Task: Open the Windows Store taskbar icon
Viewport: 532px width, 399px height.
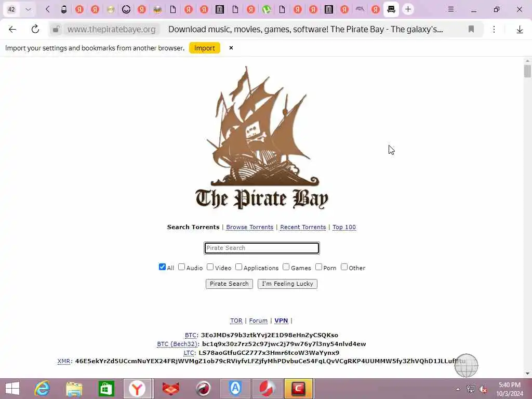Action: tap(106, 389)
